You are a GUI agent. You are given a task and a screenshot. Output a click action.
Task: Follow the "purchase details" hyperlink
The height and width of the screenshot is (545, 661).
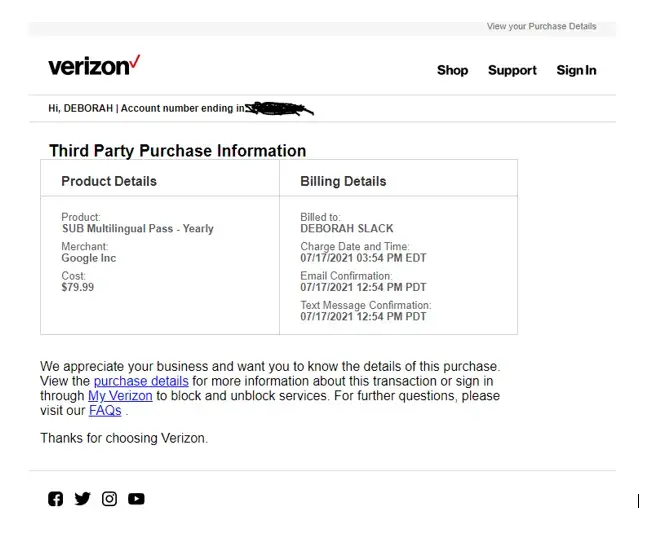point(141,381)
